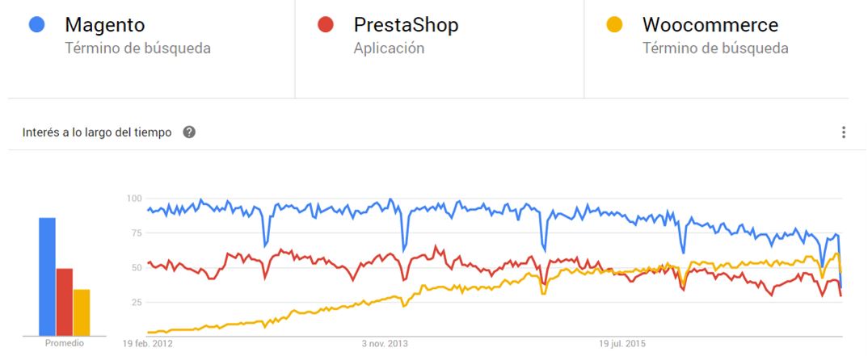868x356 pixels.
Task: Click the Aplicación subtitle under PrestaShop
Action: point(390,48)
